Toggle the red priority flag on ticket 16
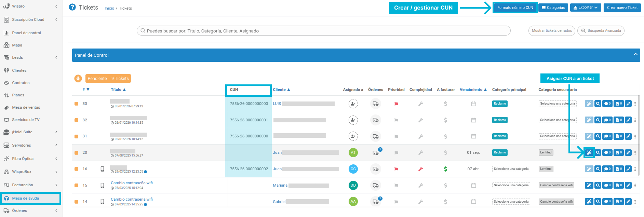 click(396, 169)
